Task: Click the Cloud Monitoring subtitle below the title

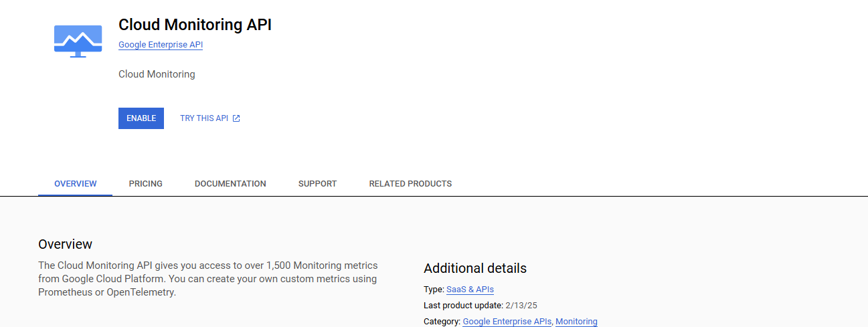Action: click(x=157, y=74)
